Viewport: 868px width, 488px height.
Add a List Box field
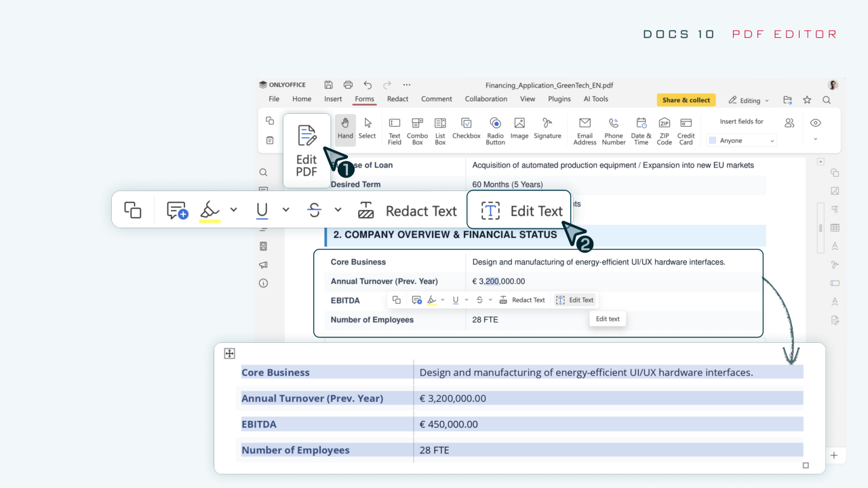(440, 130)
